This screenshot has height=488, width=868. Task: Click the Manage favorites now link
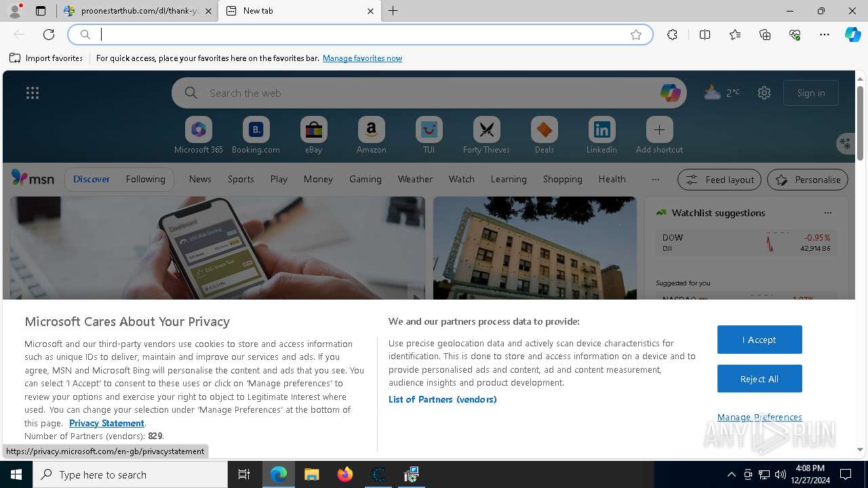click(362, 58)
